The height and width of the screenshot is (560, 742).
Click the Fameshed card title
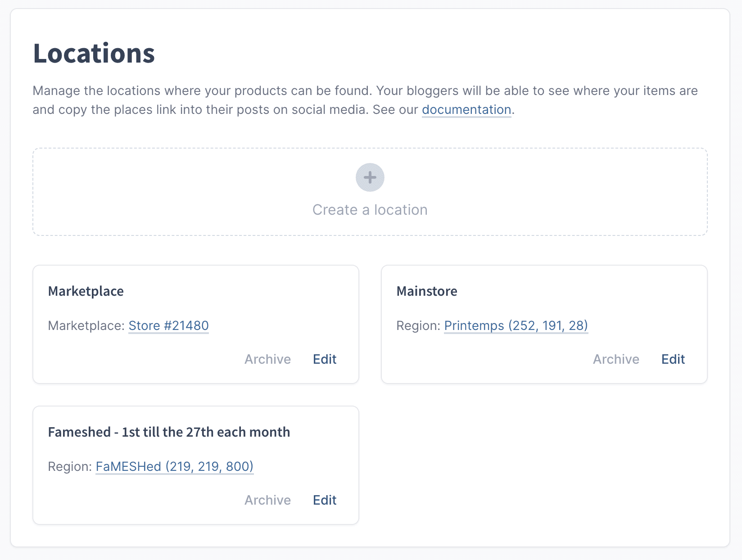[169, 432]
